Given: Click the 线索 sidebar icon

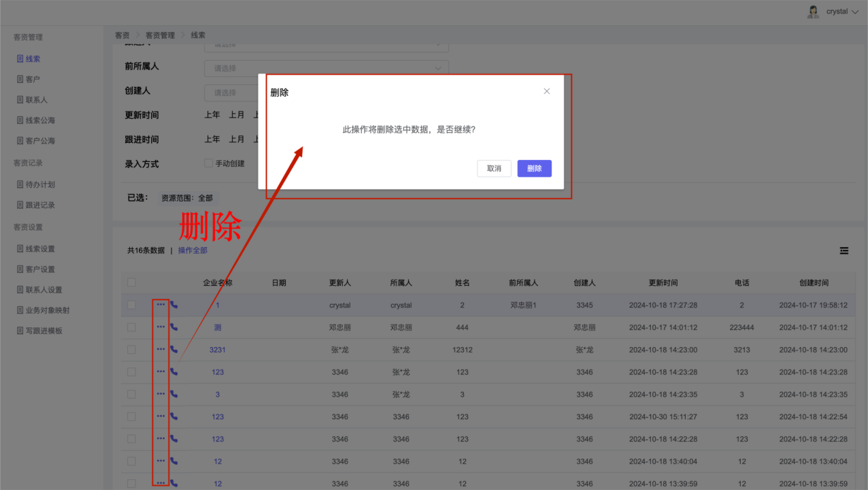Looking at the screenshot, I should (20, 59).
